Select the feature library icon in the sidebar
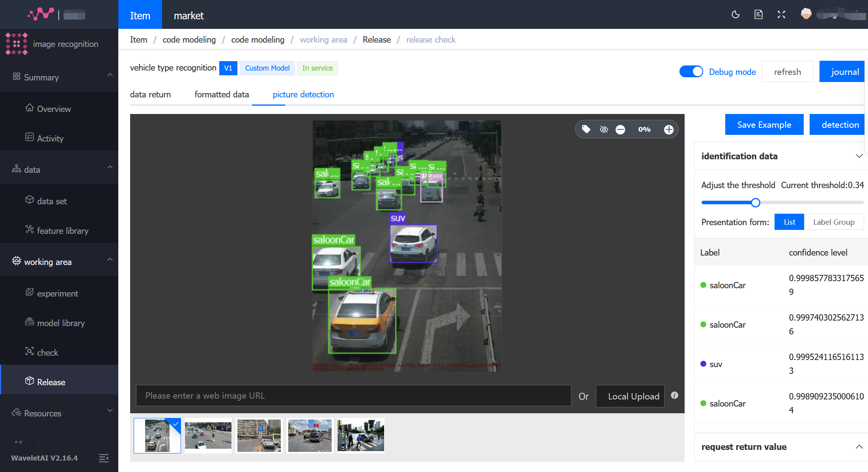The width and height of the screenshot is (868, 472). click(29, 230)
